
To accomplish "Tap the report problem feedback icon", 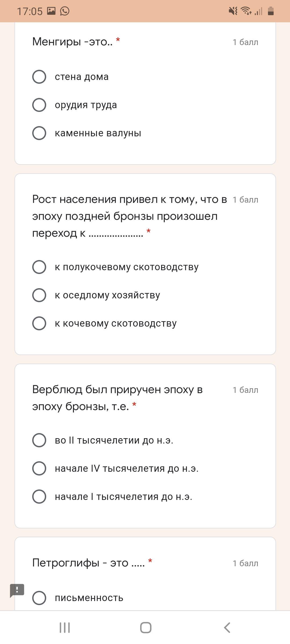I will coord(17,590).
